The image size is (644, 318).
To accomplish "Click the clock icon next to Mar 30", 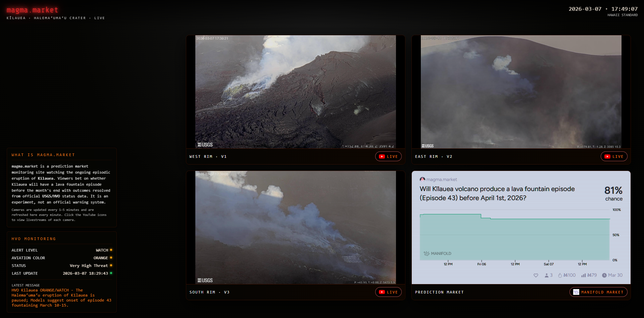I will point(604,275).
